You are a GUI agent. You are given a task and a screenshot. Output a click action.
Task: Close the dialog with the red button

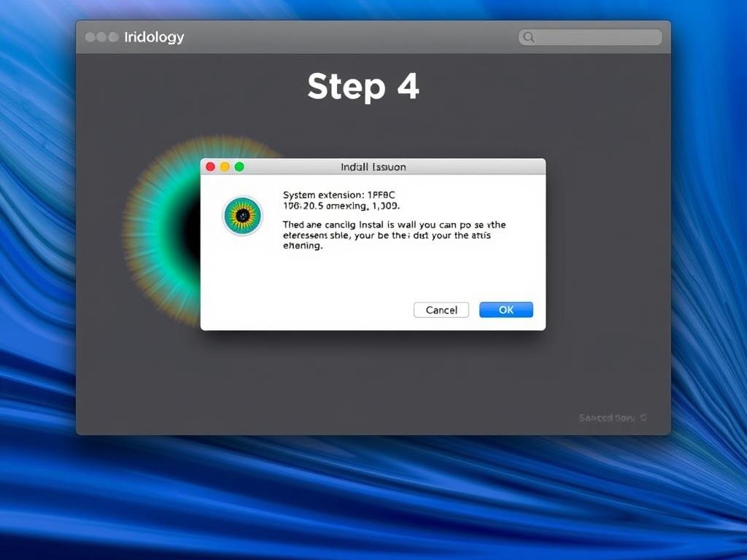211,167
